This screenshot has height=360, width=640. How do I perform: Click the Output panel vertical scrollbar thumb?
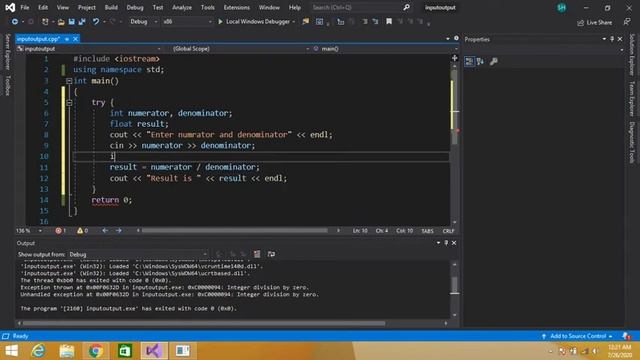[454, 285]
